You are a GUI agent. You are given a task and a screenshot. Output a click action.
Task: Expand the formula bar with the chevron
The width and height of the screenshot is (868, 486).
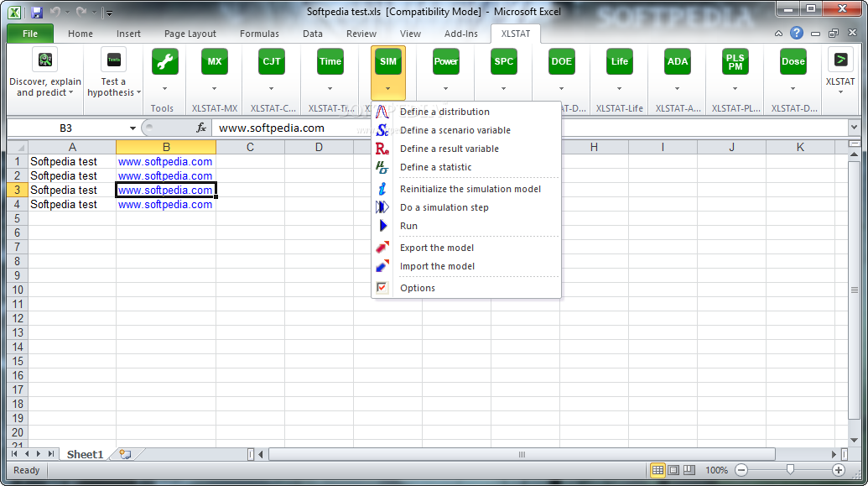pos(854,128)
